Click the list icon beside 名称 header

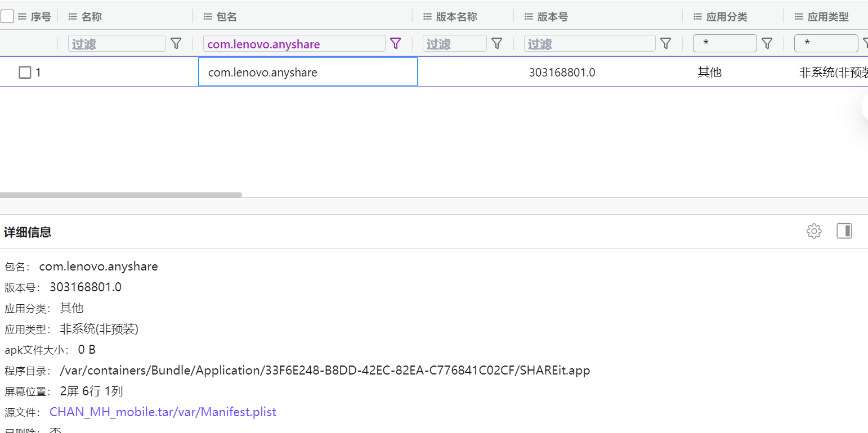tap(73, 17)
